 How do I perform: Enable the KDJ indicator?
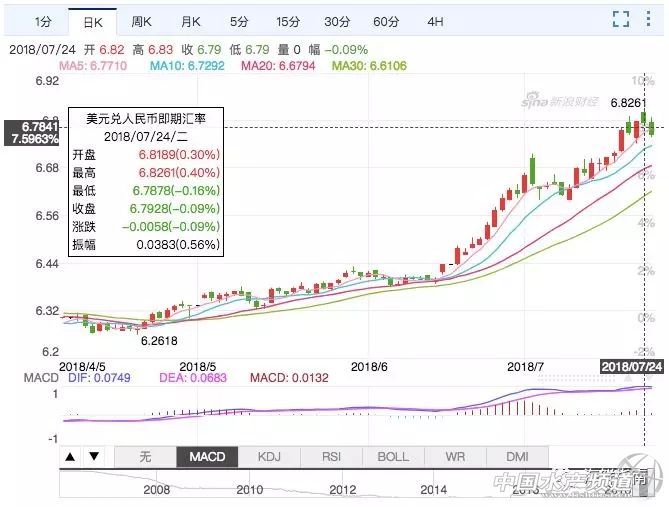(270, 457)
